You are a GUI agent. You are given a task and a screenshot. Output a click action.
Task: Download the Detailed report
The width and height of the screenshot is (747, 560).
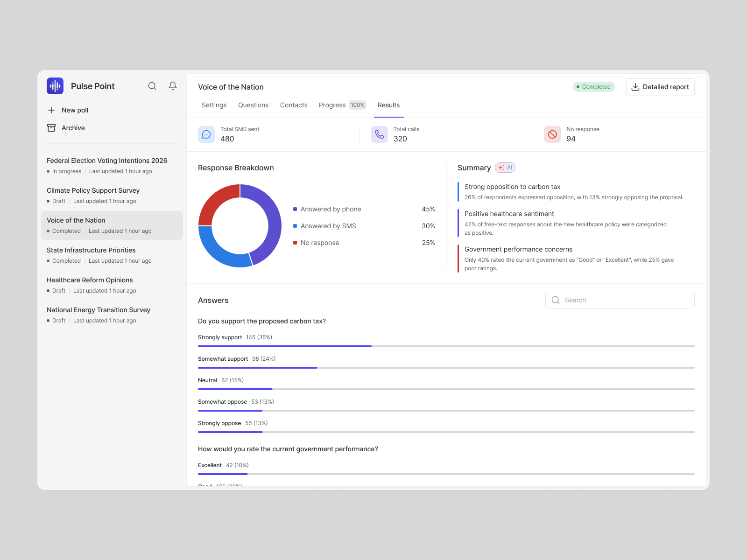click(660, 87)
